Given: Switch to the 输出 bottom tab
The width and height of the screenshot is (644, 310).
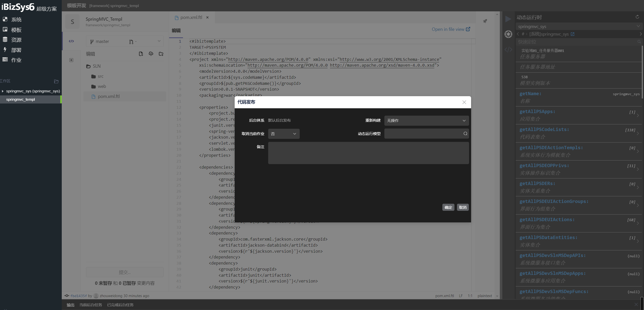Looking at the screenshot, I should [x=70, y=305].
